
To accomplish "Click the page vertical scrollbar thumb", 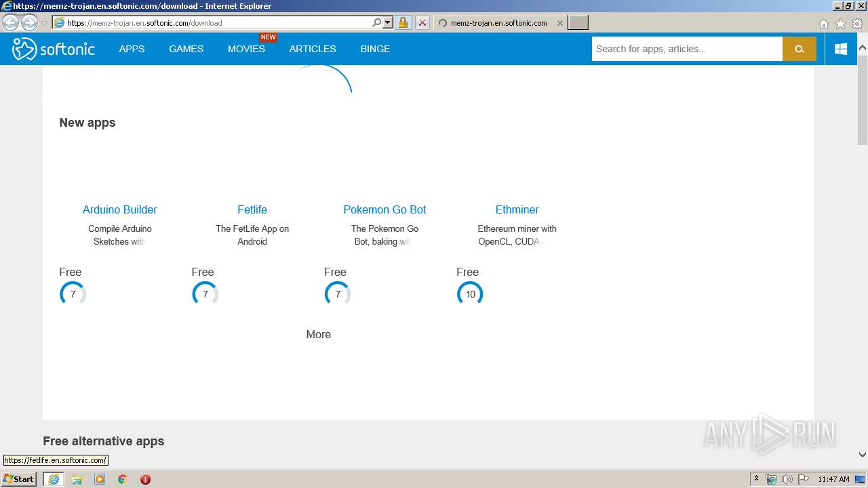I will (x=863, y=99).
